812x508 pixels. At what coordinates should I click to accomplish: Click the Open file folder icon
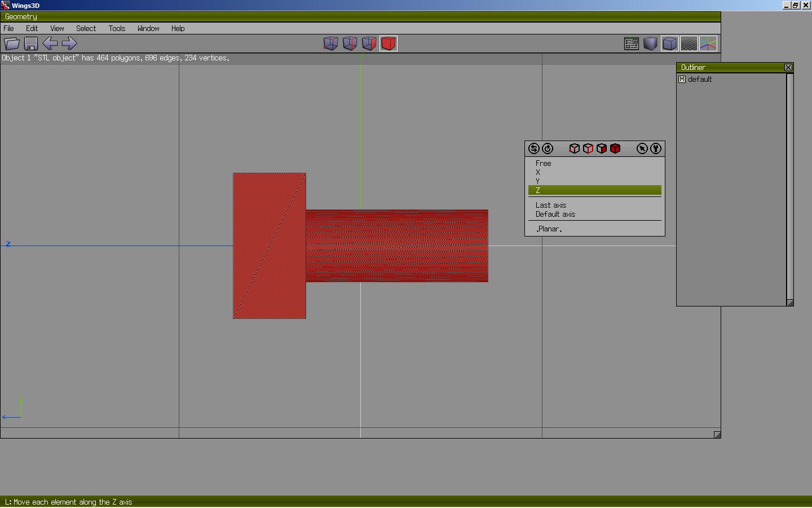[x=12, y=43]
